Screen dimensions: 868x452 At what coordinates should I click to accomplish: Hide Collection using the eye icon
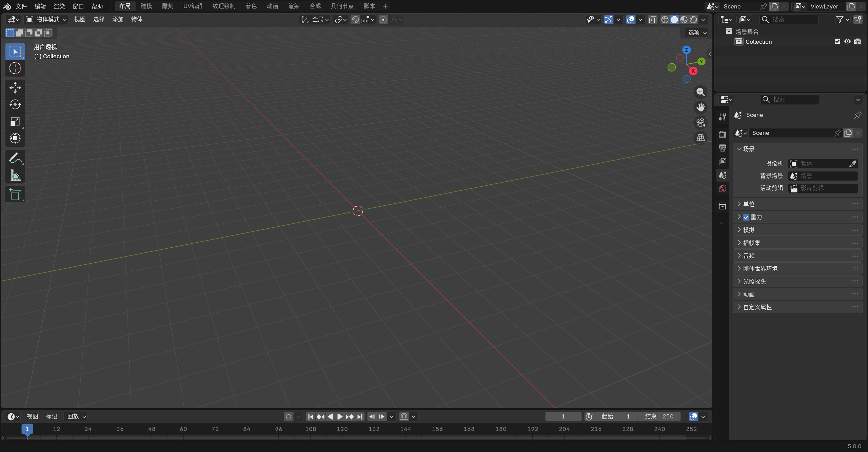[x=847, y=41]
